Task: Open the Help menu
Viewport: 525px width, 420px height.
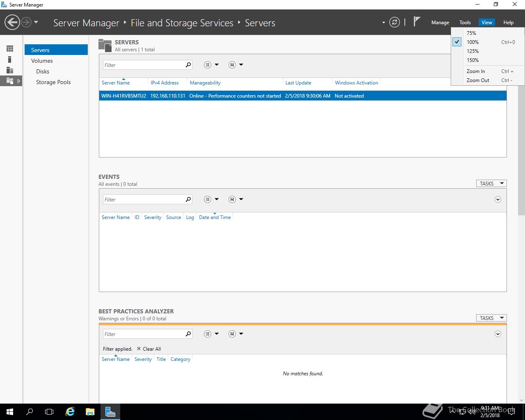Action: pos(509,23)
